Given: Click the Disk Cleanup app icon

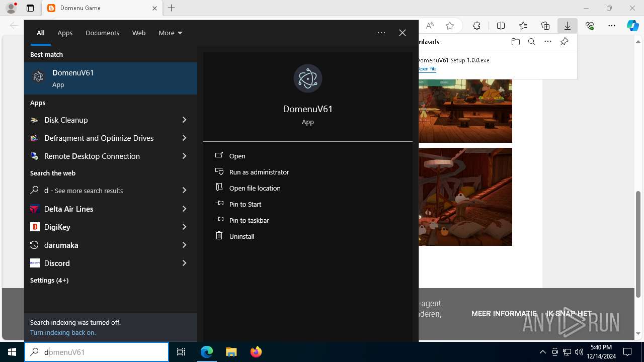Looking at the screenshot, I should [34, 120].
